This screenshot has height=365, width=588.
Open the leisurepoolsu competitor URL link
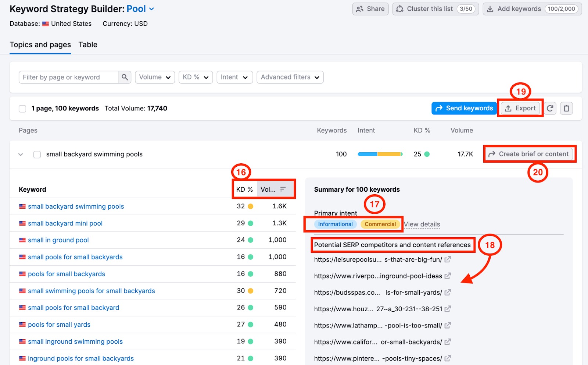point(378,259)
